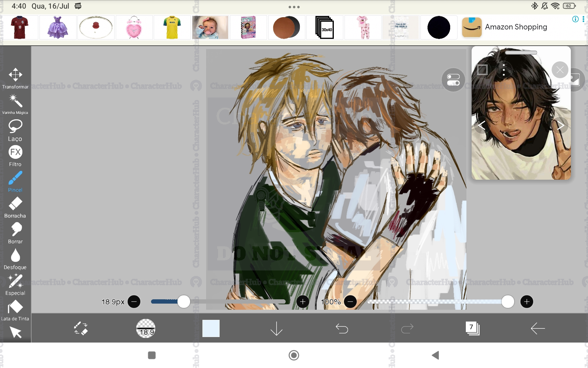Swap between brush and eraser
Screen dimensions: 588x368
pos(81,328)
